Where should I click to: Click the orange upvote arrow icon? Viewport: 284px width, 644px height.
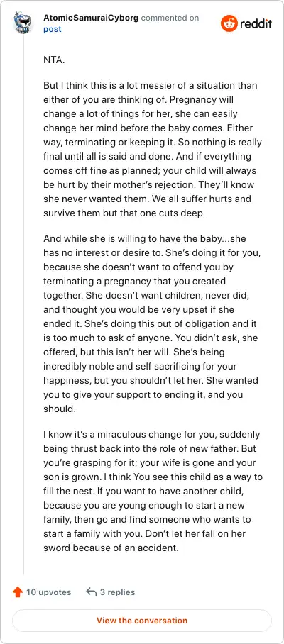[18, 592]
